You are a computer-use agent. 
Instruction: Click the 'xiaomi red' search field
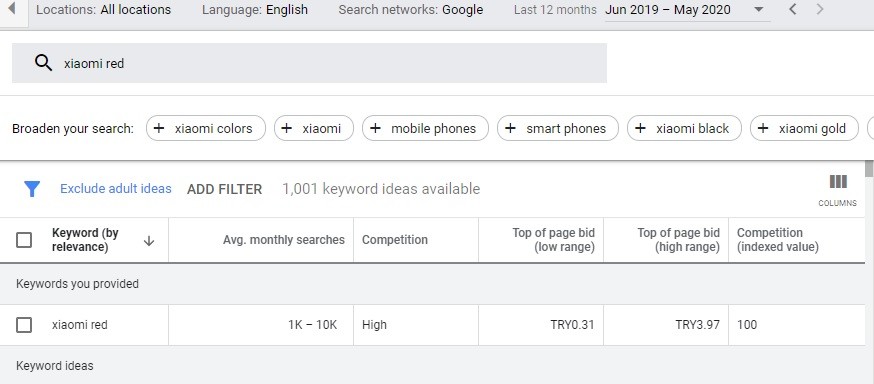pos(309,63)
